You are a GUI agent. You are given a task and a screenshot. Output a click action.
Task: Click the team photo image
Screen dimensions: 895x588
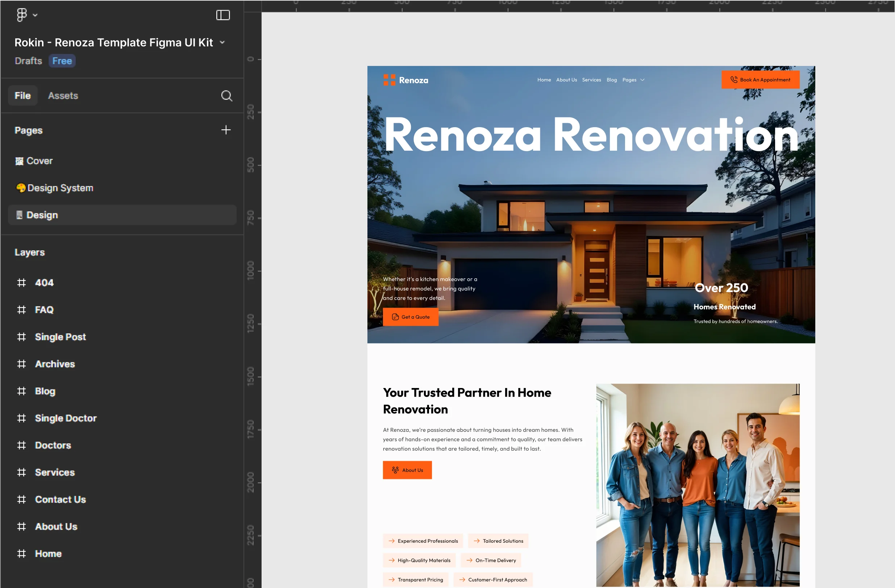[698, 485]
